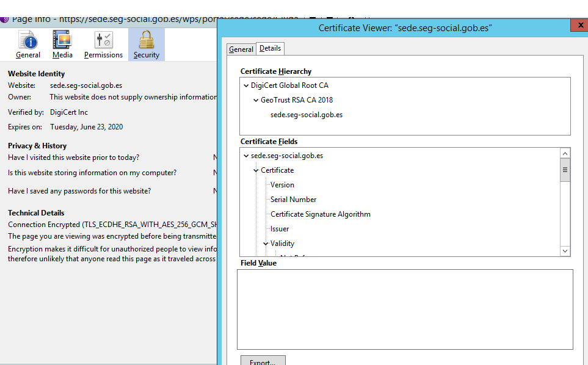588x365 pixels.
Task: Collapse the Certificate node in fields tree
Action: (256, 170)
